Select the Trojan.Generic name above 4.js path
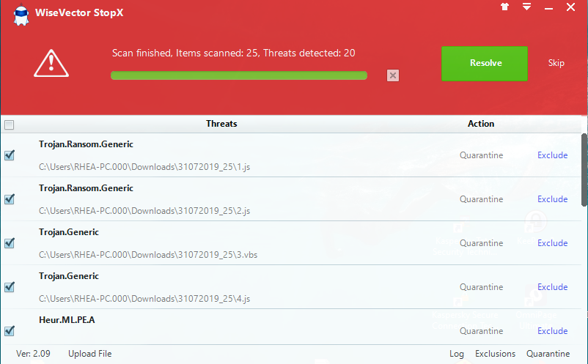This screenshot has height=364, width=588. pos(69,276)
